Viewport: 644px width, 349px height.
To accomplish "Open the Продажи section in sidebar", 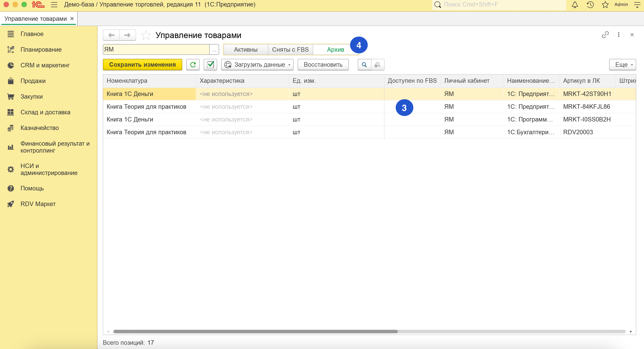I will tap(33, 81).
